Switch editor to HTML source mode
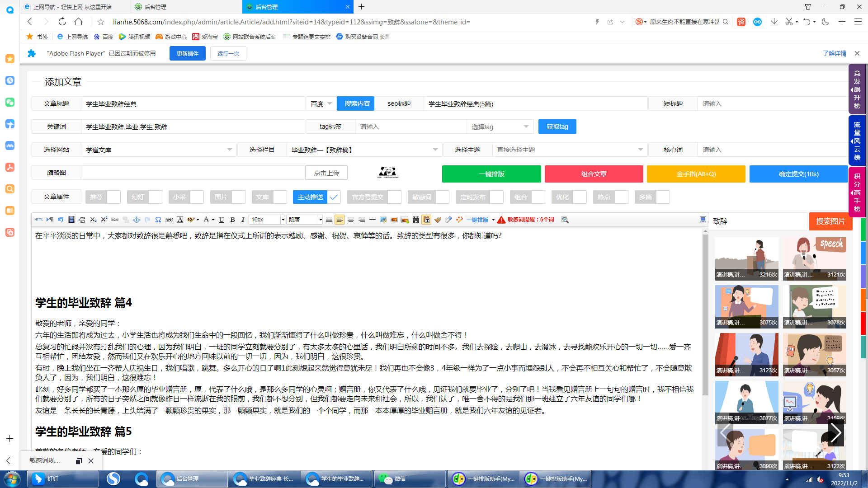 (x=38, y=220)
